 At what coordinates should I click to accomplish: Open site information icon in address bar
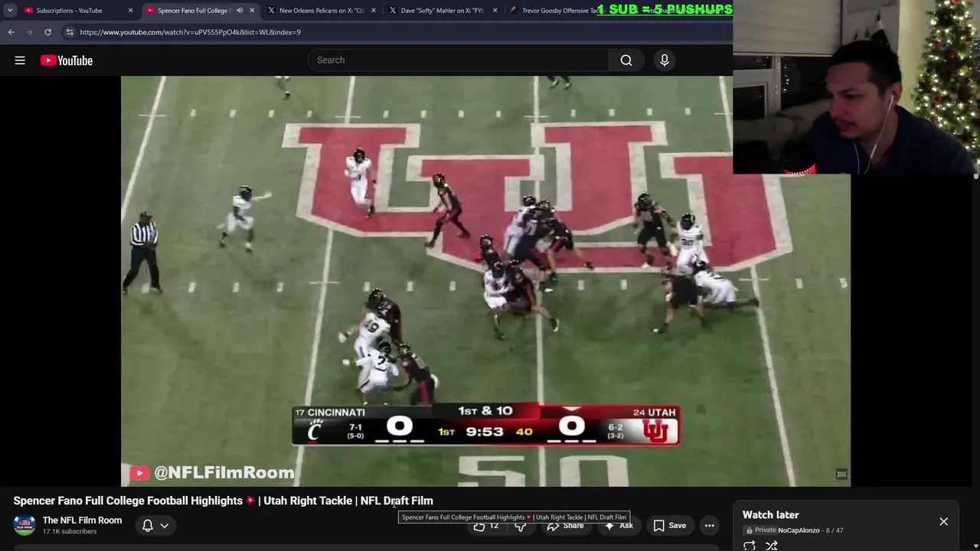coord(70,32)
